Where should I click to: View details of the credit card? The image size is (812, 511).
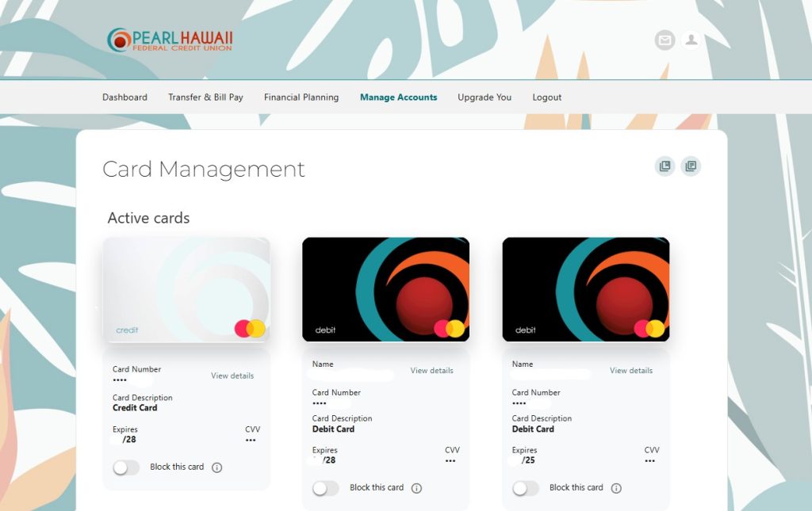point(232,376)
